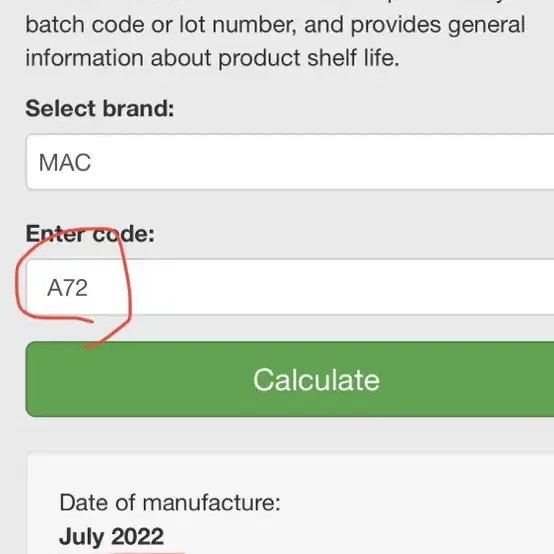Select the text 'MAC' in brand box
This screenshot has height=554, width=554.
point(65,163)
